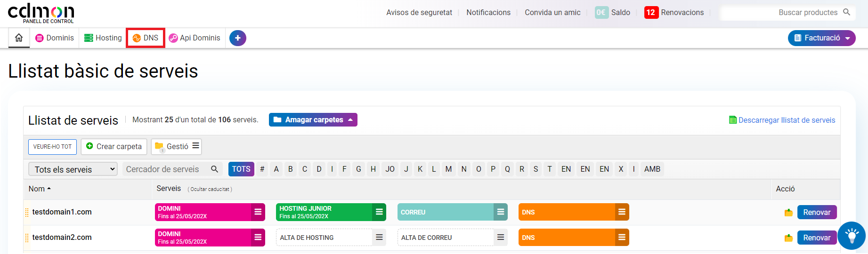Open ALTA DE CORREU menu icon
868x254 pixels.
click(x=501, y=238)
